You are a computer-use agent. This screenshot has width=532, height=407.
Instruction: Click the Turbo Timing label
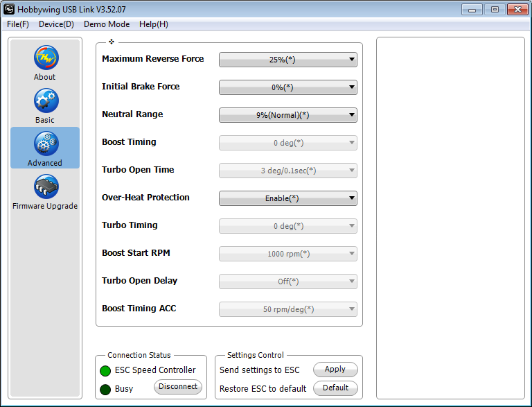pos(130,225)
